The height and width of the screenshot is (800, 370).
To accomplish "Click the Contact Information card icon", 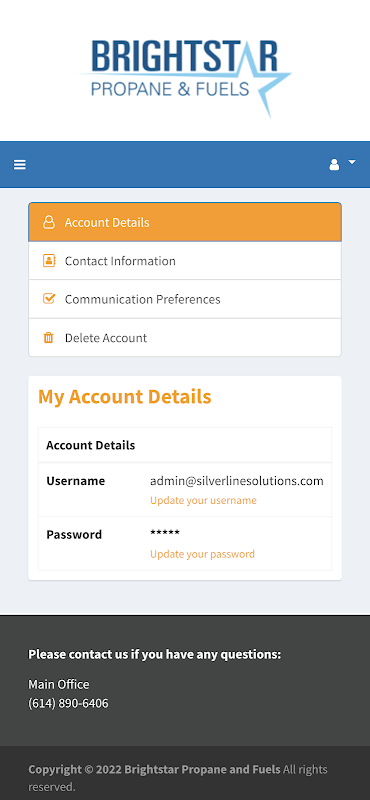I will pyautogui.click(x=48, y=261).
